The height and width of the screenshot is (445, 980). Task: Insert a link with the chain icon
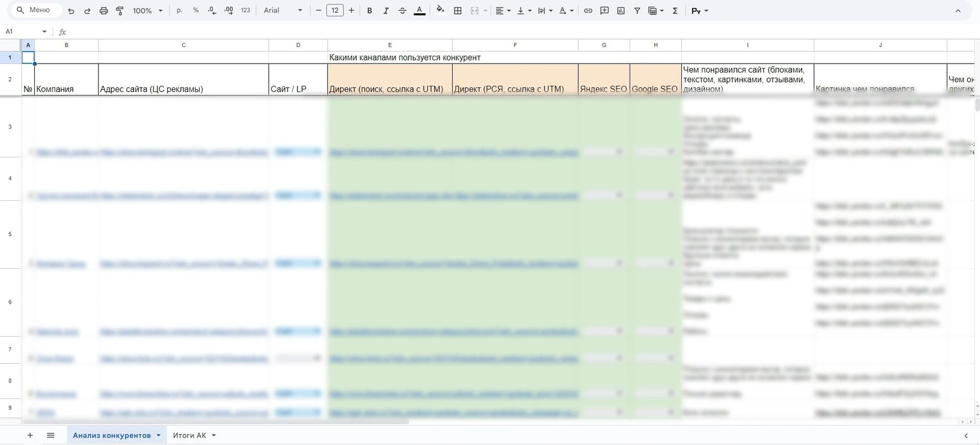click(x=588, y=10)
